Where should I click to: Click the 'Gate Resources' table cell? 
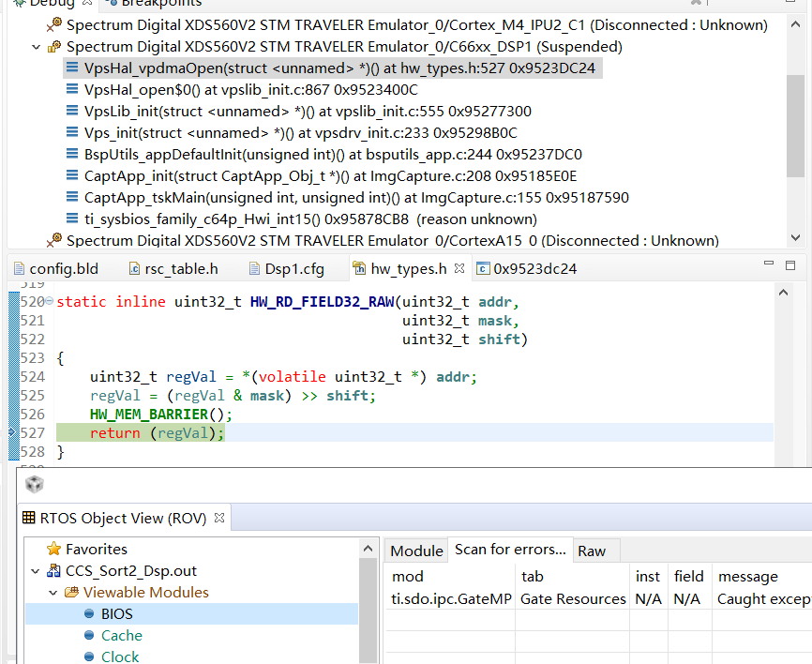573,598
